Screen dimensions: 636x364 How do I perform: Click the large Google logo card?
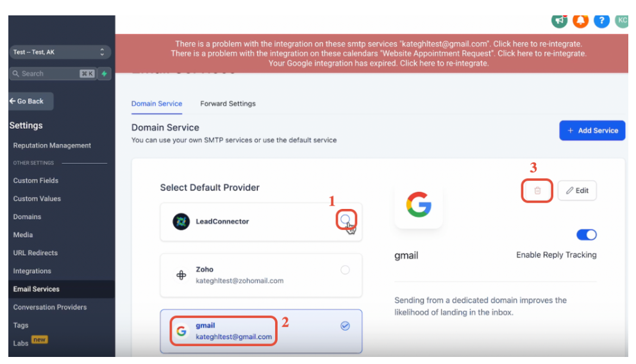[x=418, y=204]
